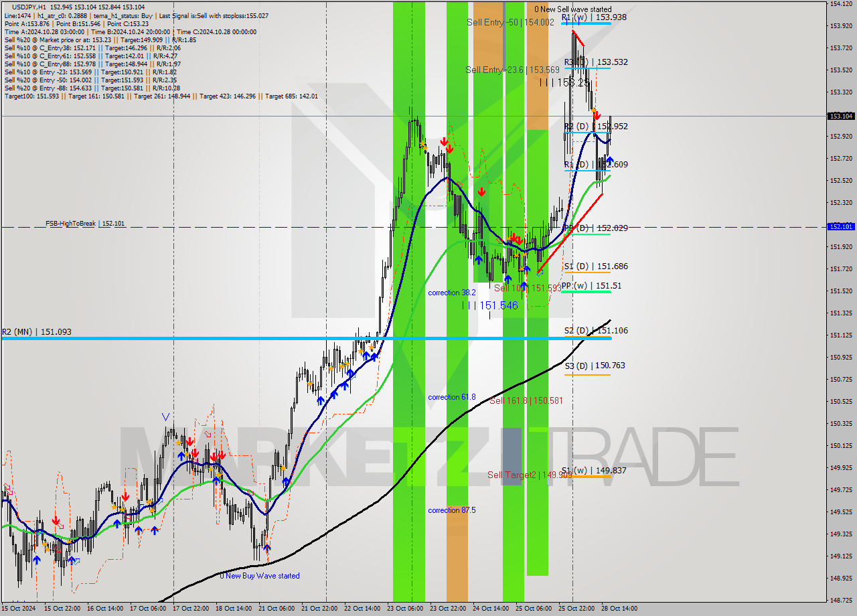857x616 pixels.
Task: Click the current price tag 153.104
Action: pos(841,116)
